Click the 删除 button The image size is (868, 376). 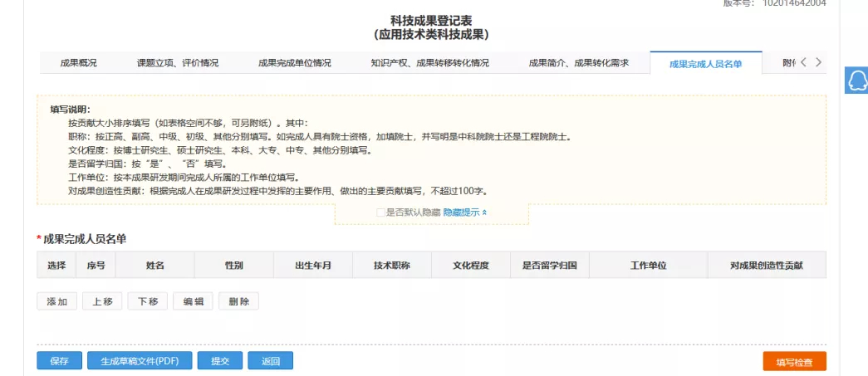click(238, 301)
